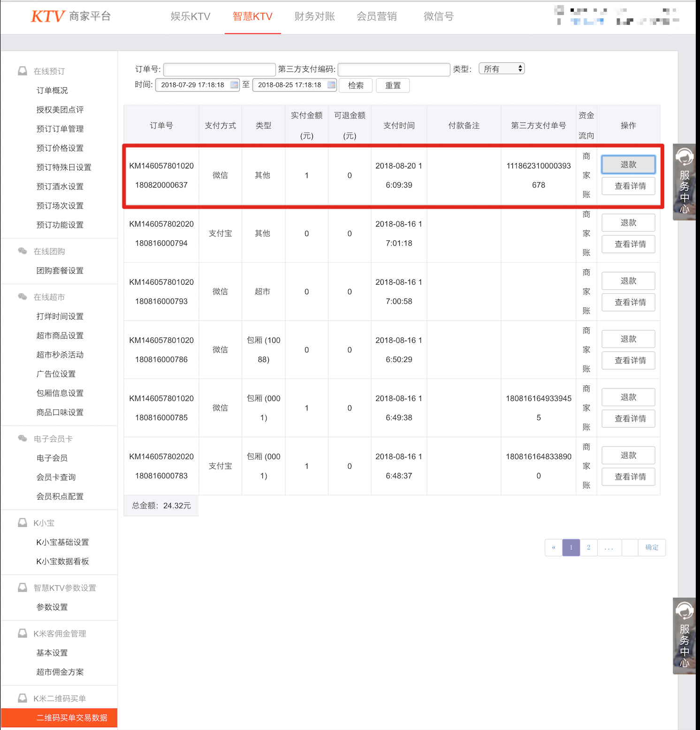Viewport: 700px width, 730px height.
Task: Click the pagination ellipsis button
Action: (x=609, y=547)
